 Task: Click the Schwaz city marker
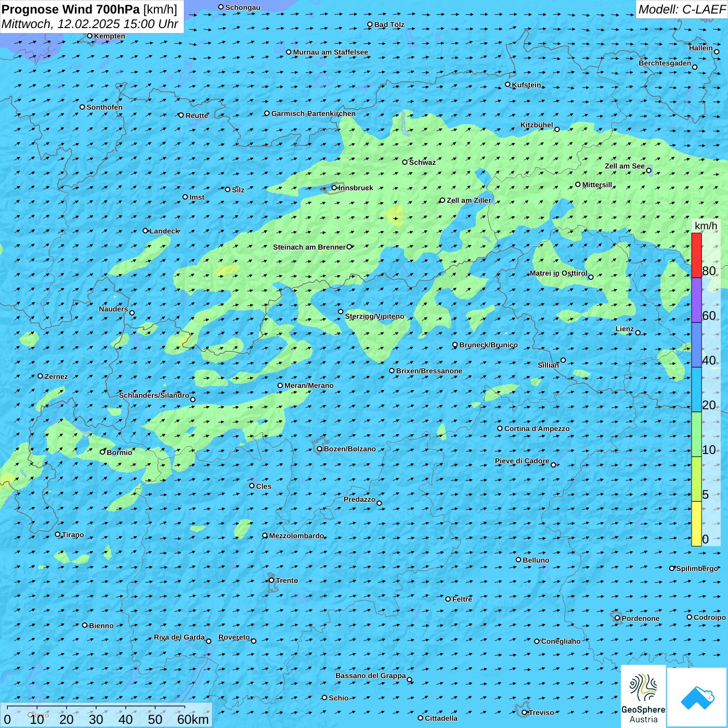point(405,162)
